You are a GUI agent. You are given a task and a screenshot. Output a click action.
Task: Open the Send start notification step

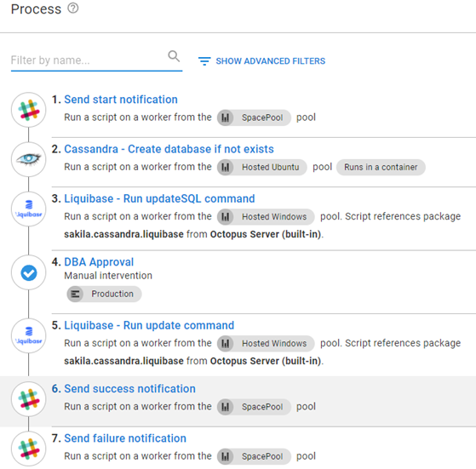121,100
